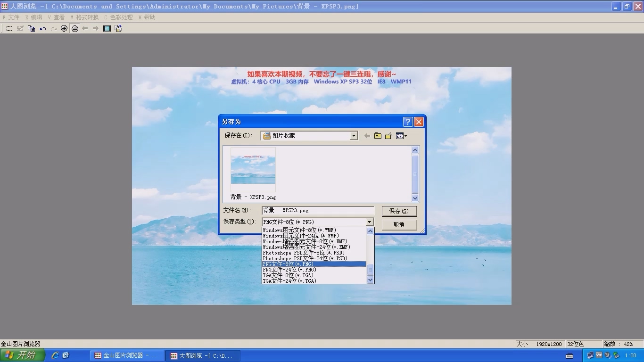This screenshot has width=644, height=362.
Task: Click the 1920x1200 size status entry
Action: point(539,344)
